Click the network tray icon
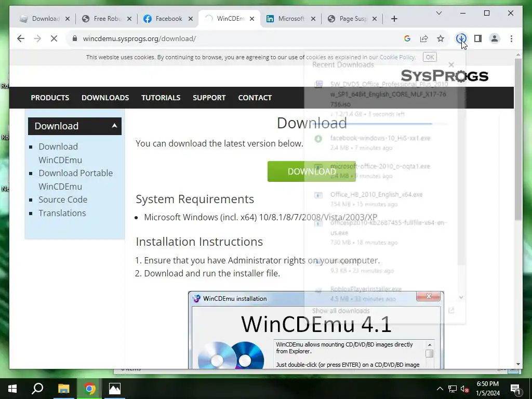This screenshot has height=399, width=532. [x=453, y=389]
